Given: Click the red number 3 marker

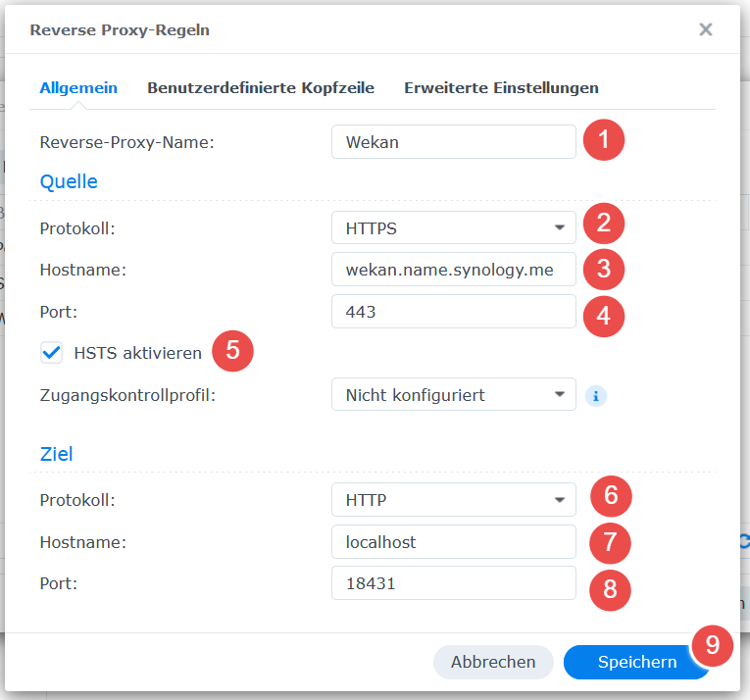Looking at the screenshot, I should tap(604, 269).
